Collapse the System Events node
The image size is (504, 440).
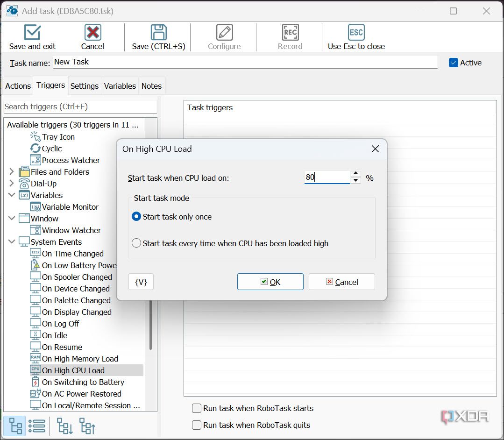(12, 241)
